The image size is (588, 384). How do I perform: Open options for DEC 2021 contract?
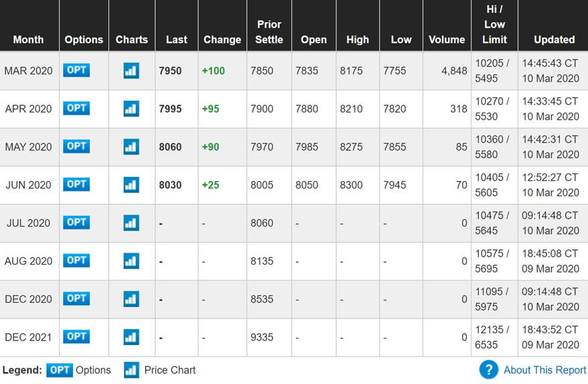tap(76, 336)
